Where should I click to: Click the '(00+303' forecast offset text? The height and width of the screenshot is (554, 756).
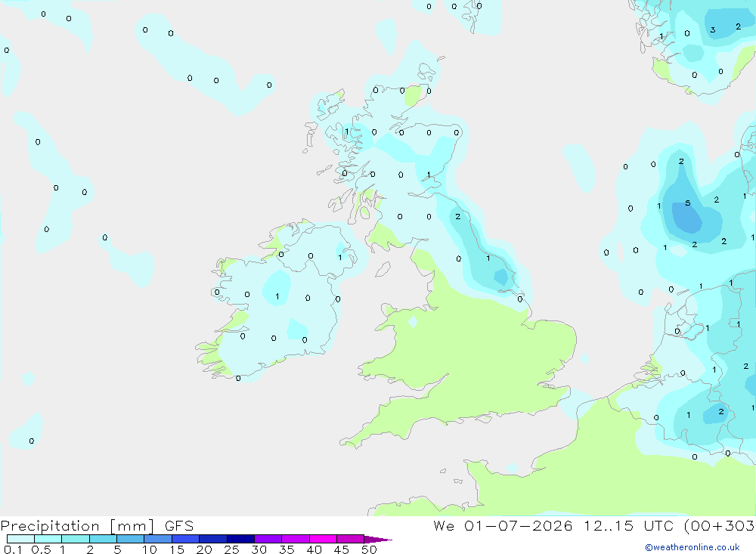pos(720,526)
